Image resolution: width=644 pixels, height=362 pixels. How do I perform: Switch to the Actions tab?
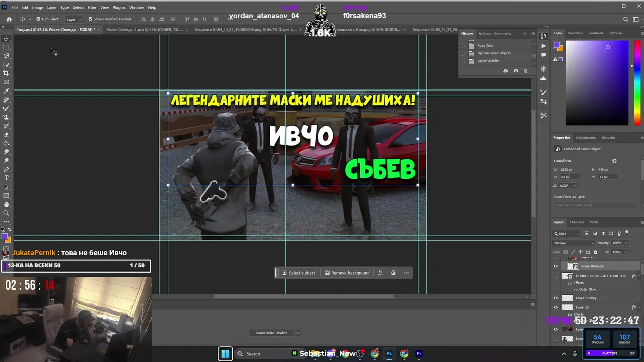click(485, 33)
